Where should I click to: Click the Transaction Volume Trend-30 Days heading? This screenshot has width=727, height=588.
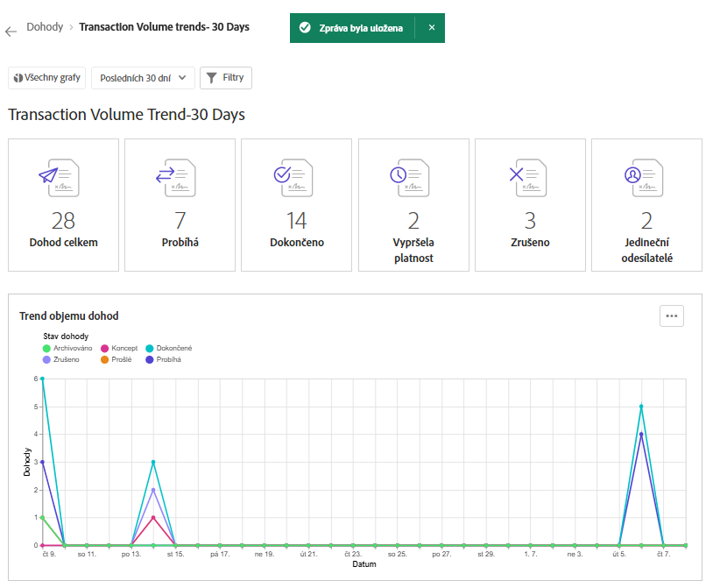coord(127,115)
